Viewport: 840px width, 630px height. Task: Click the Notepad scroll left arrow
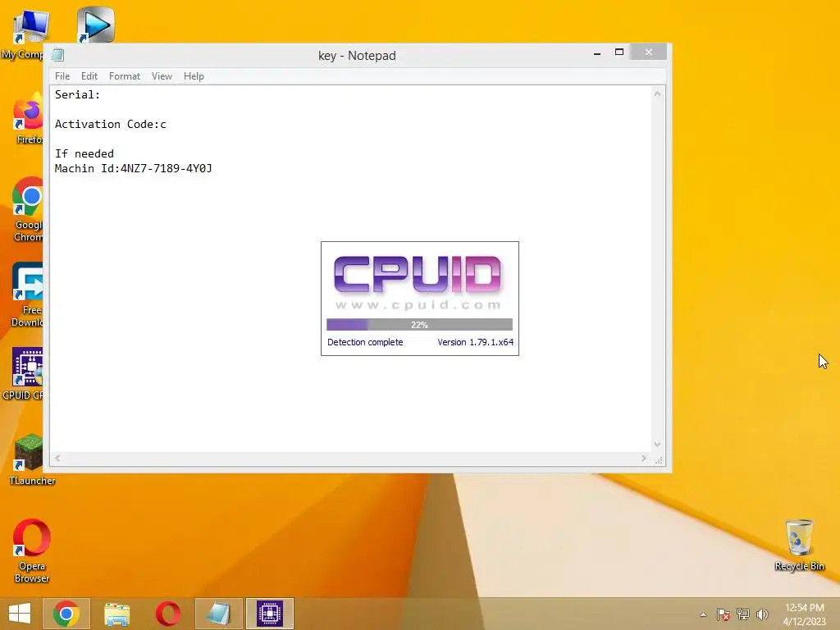pyautogui.click(x=57, y=458)
